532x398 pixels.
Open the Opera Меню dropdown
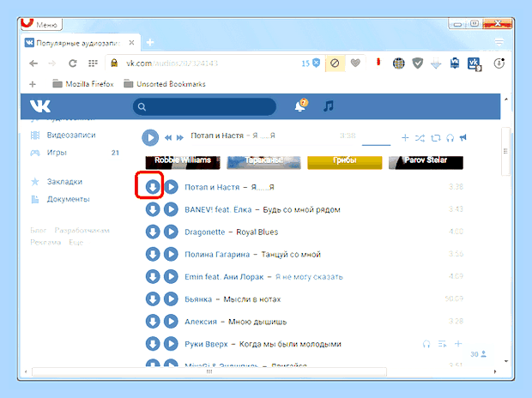(x=42, y=24)
